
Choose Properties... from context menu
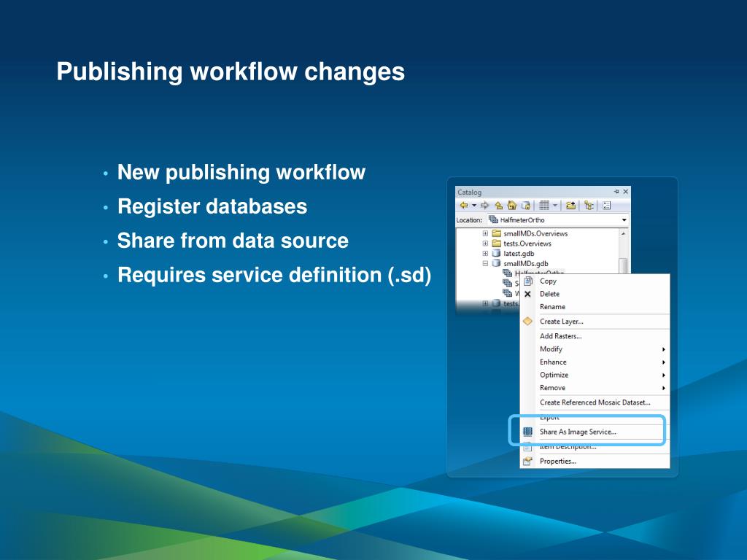pyautogui.click(x=595, y=461)
